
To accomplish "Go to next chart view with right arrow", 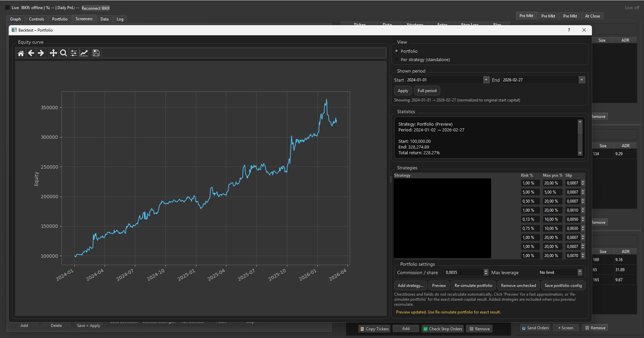I will 42,53.
